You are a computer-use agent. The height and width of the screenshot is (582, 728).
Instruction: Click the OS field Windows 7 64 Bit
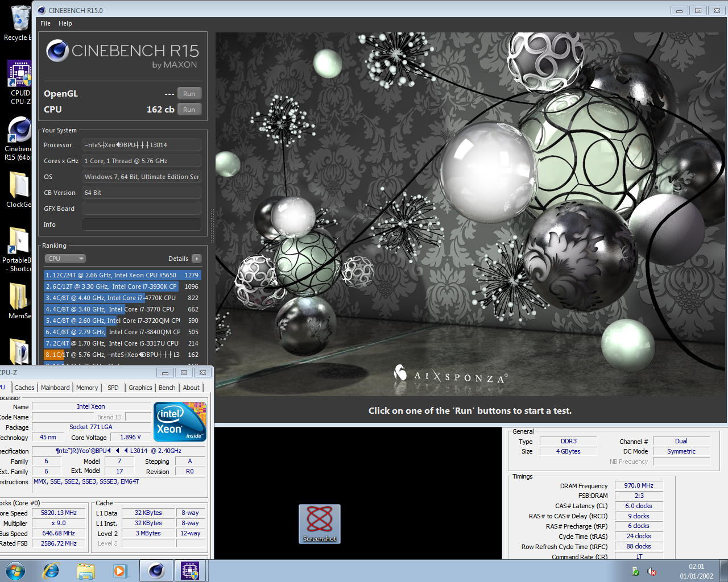click(142, 177)
